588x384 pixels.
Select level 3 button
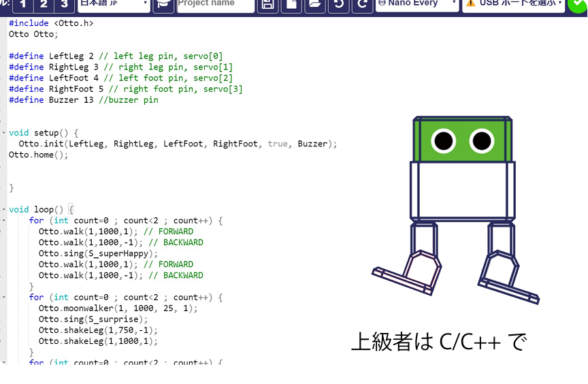64,4
